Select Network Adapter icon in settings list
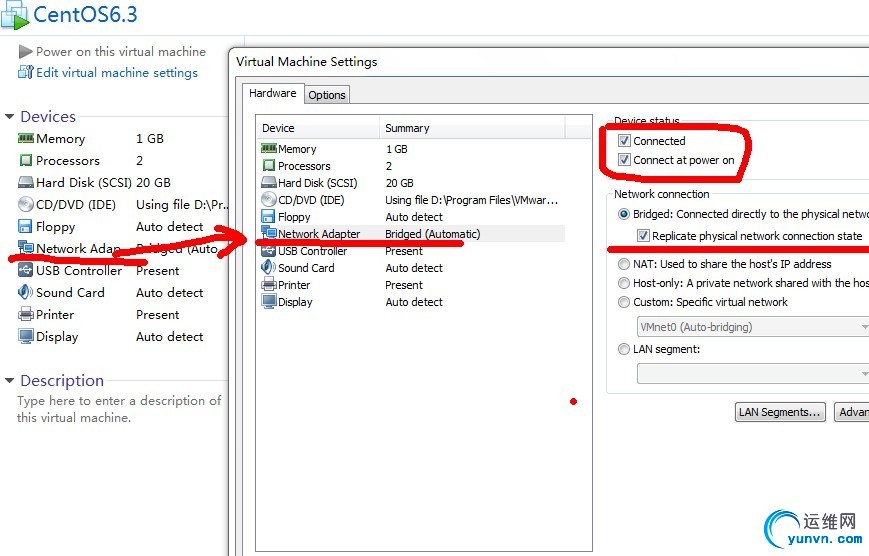 268,233
